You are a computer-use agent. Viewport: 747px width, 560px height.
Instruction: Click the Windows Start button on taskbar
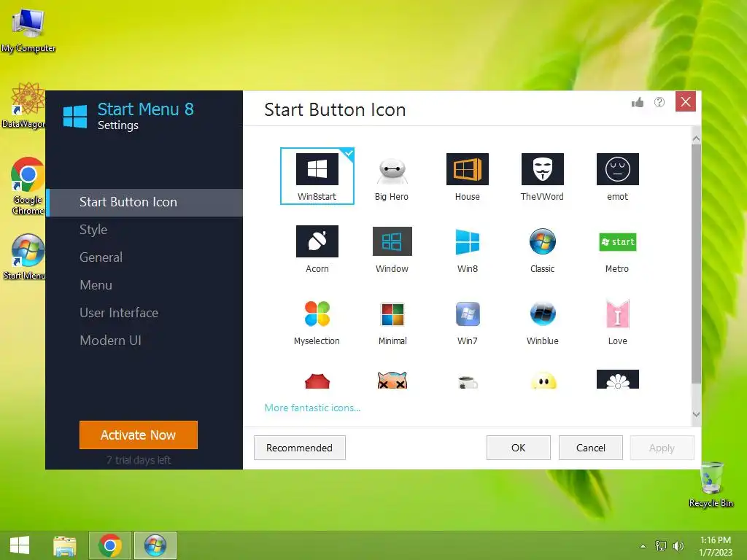click(x=20, y=545)
